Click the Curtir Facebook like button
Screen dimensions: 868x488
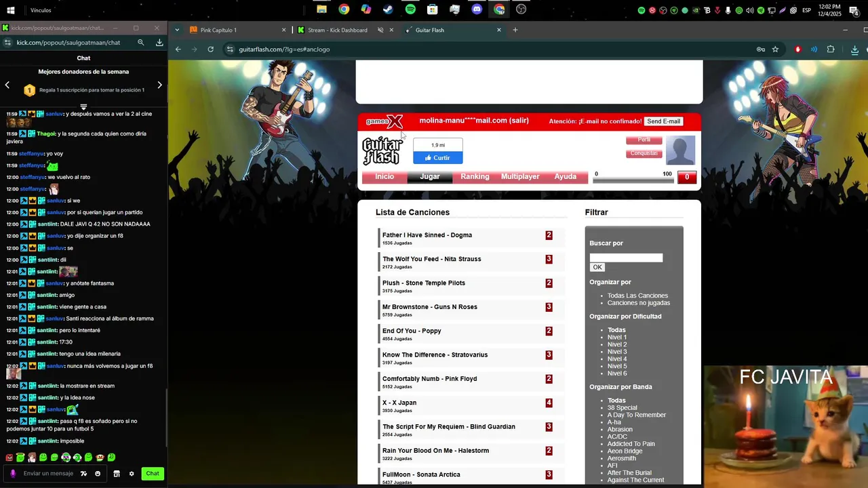(438, 158)
